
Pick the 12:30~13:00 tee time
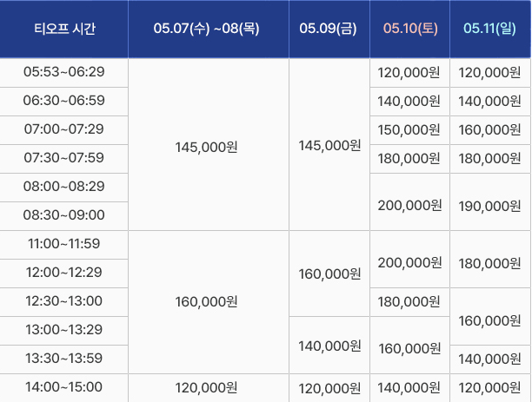click(x=64, y=300)
